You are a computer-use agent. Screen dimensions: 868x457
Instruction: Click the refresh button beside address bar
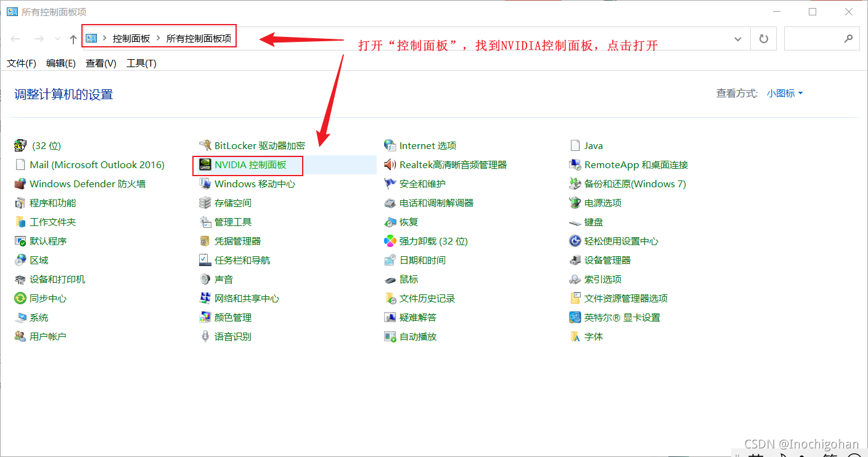pyautogui.click(x=763, y=39)
